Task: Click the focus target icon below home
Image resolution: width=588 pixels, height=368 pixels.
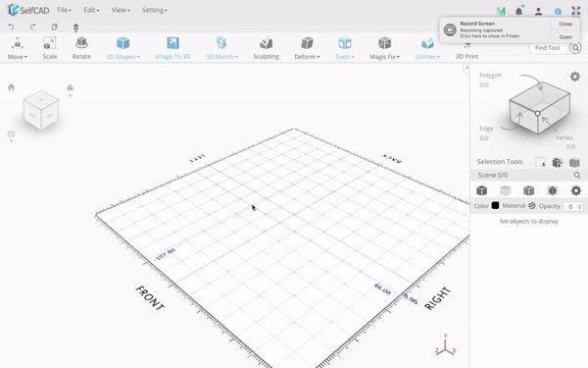Action: tap(11, 134)
